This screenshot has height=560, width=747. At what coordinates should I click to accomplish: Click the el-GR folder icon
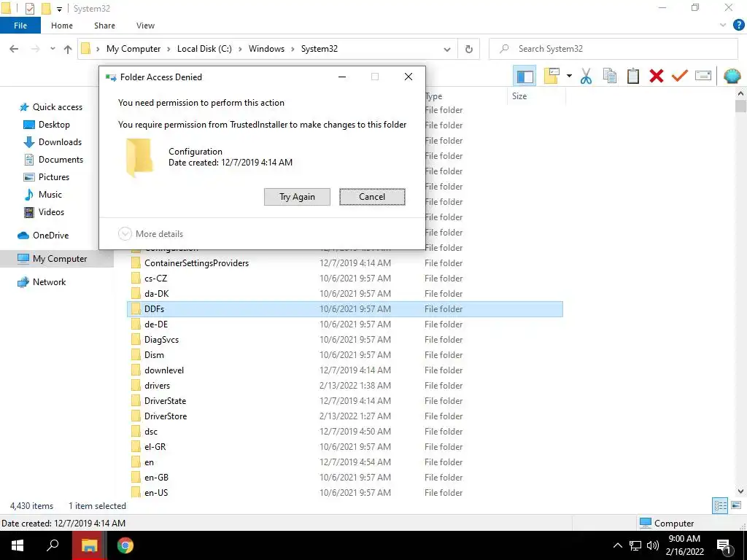(x=136, y=447)
